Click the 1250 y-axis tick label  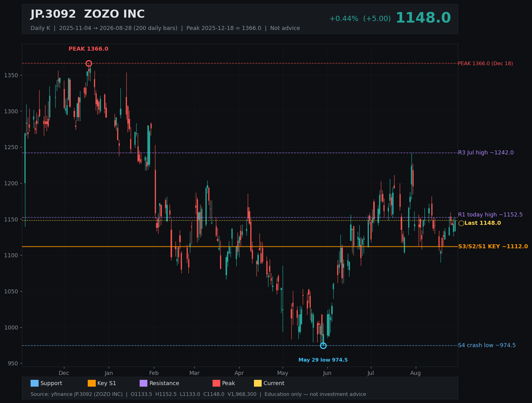[11, 147]
